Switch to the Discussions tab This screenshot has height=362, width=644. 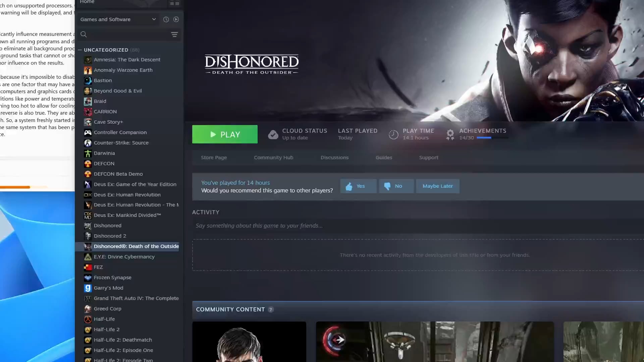pyautogui.click(x=334, y=158)
